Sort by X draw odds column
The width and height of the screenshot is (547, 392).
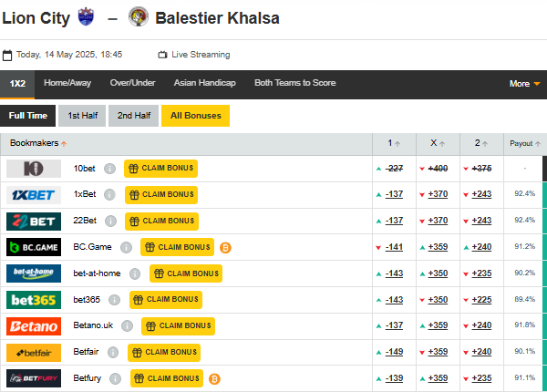click(439, 143)
